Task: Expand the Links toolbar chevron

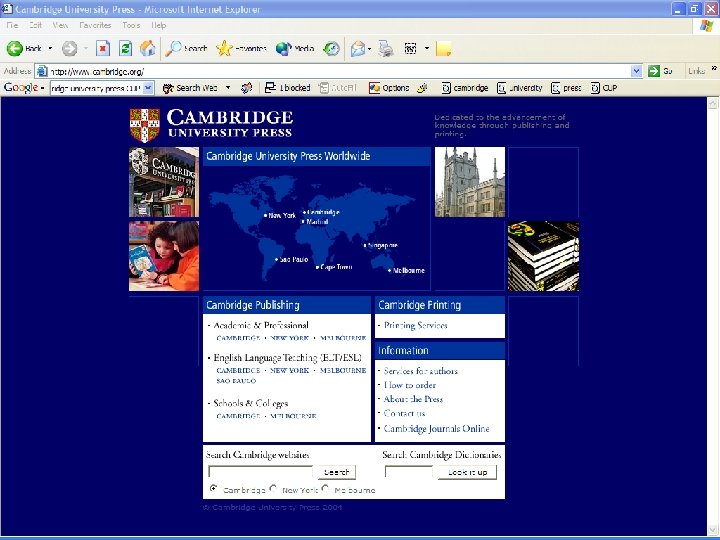Action: (x=714, y=69)
